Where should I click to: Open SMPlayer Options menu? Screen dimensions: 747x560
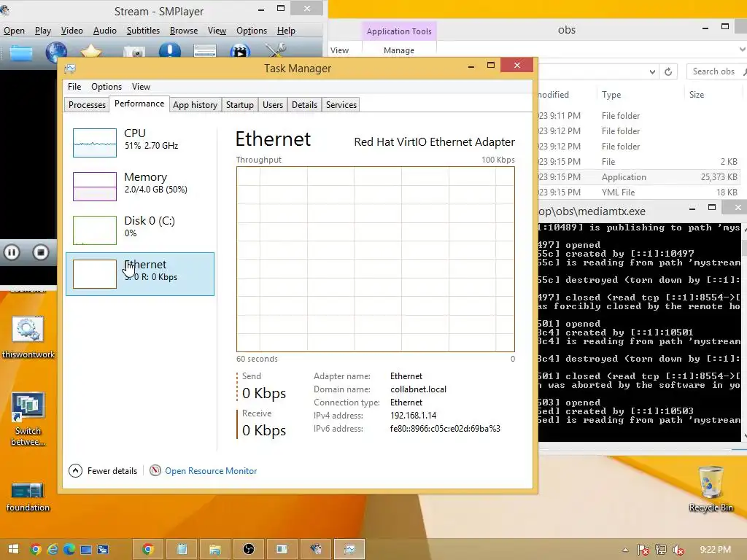tap(252, 31)
